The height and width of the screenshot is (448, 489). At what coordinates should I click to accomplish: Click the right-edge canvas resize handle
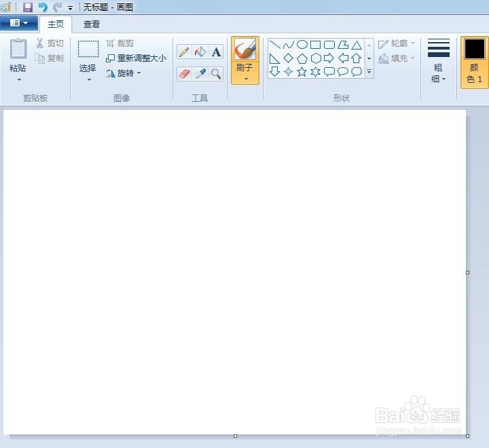(x=467, y=272)
